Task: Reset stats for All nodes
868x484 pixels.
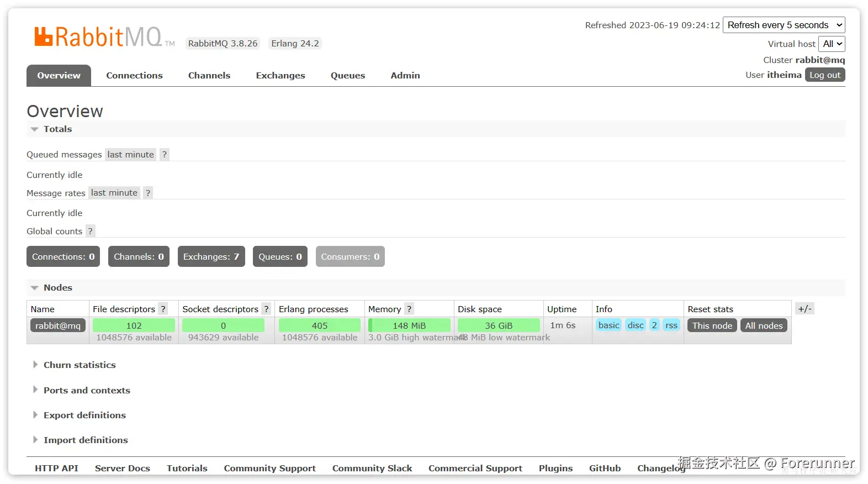Action: pyautogui.click(x=764, y=325)
